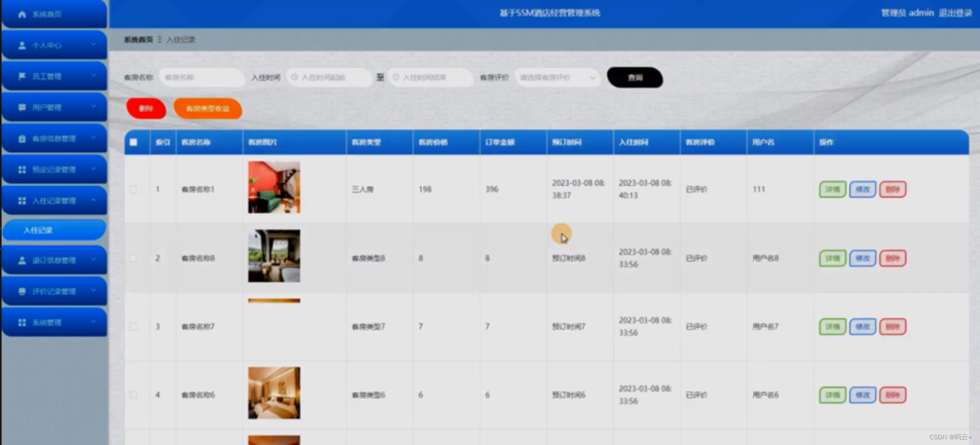Click the person icon beside 个人中心

click(22, 45)
